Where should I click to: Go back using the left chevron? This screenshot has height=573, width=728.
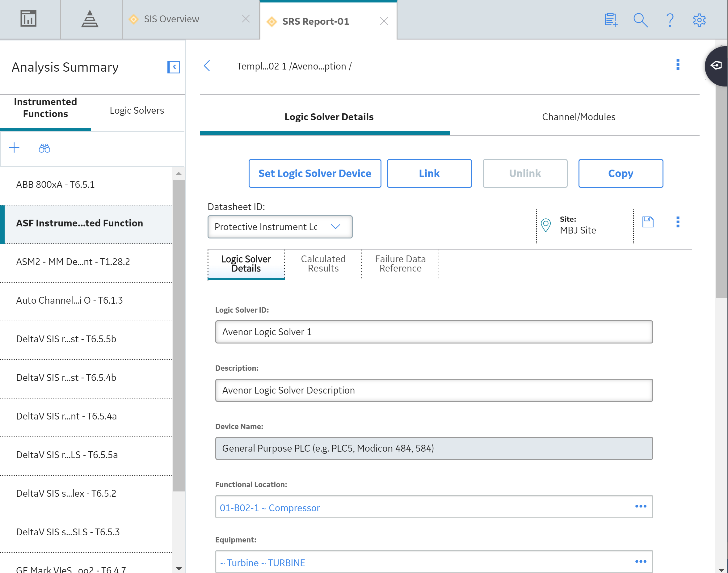(207, 66)
